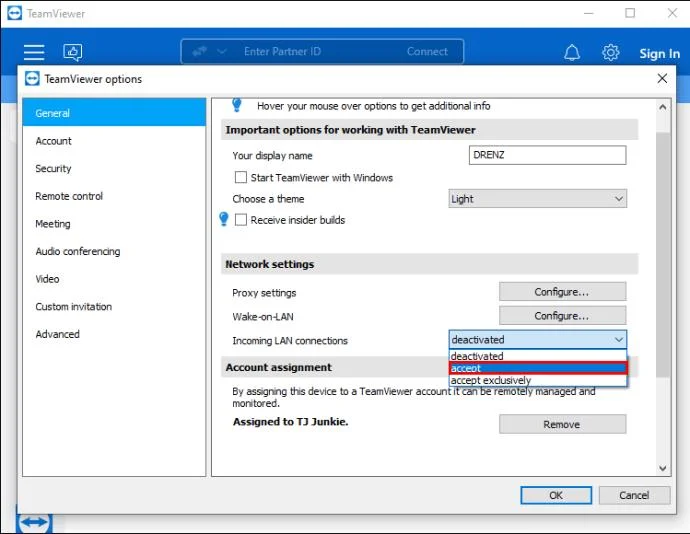Click the feedback thumbs-up icon
This screenshot has height=534, width=690.
(x=73, y=52)
